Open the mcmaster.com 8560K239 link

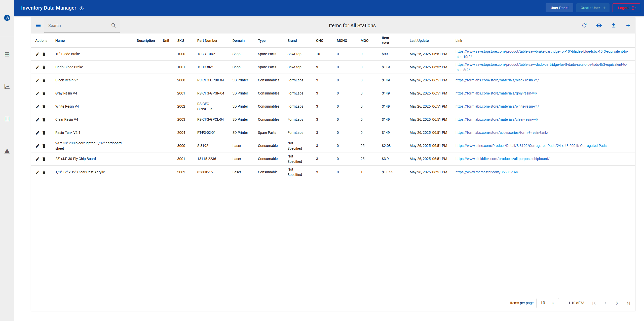[x=486, y=172]
